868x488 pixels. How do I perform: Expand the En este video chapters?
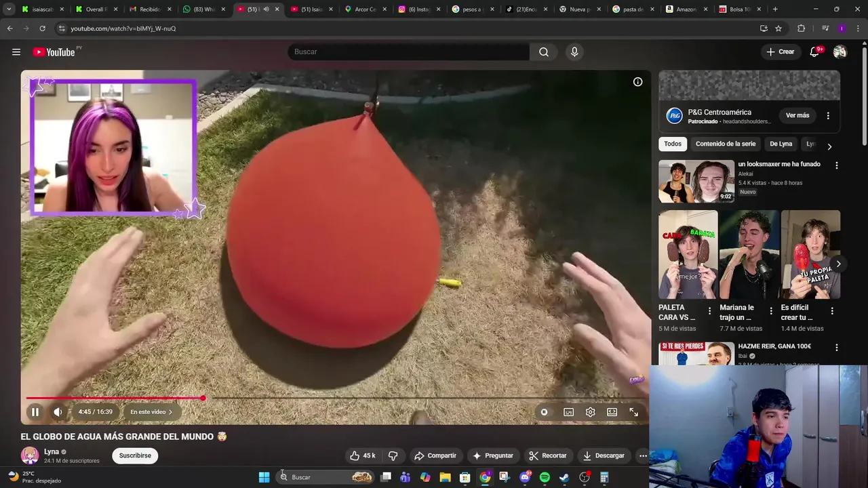(151, 412)
